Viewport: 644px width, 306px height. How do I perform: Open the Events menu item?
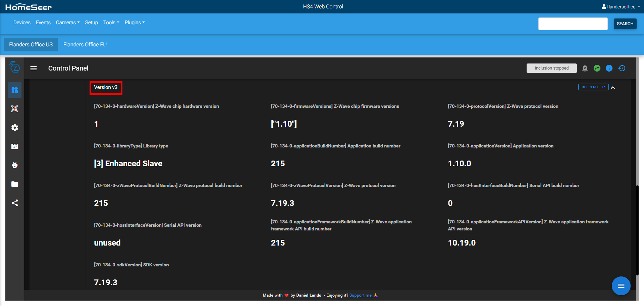pyautogui.click(x=43, y=23)
